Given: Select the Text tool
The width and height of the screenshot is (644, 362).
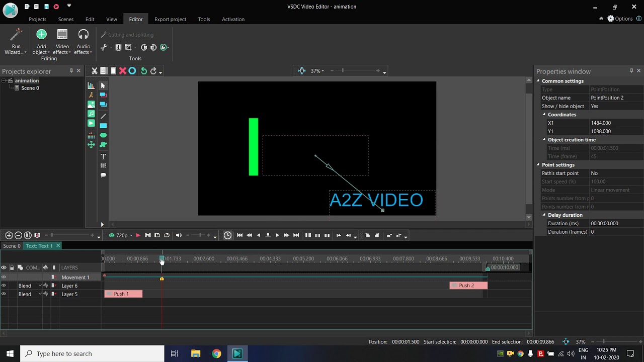Looking at the screenshot, I should click(x=103, y=157).
